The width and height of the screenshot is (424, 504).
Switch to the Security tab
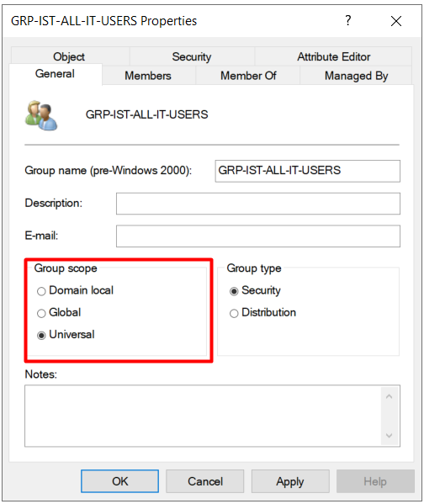point(192,57)
